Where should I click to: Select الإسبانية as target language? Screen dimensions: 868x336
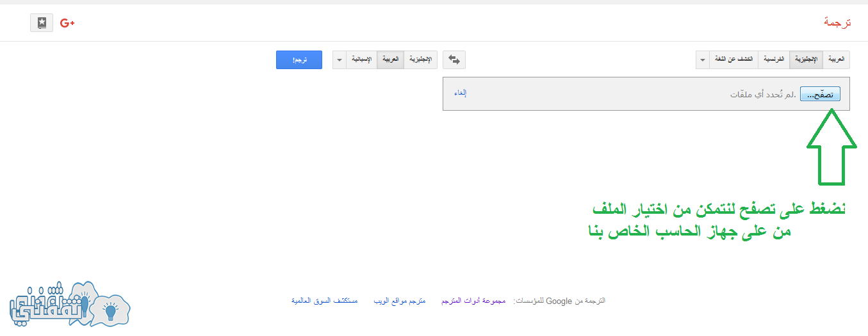tap(361, 60)
